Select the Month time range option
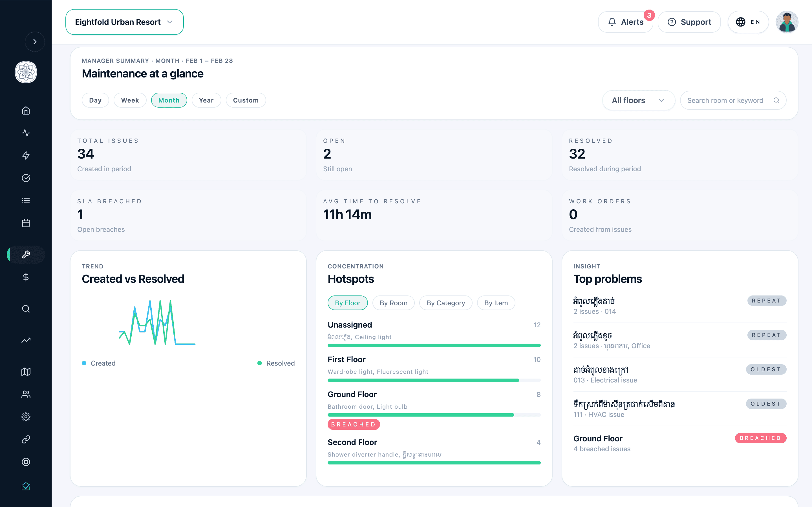This screenshot has width=812, height=507. point(169,100)
